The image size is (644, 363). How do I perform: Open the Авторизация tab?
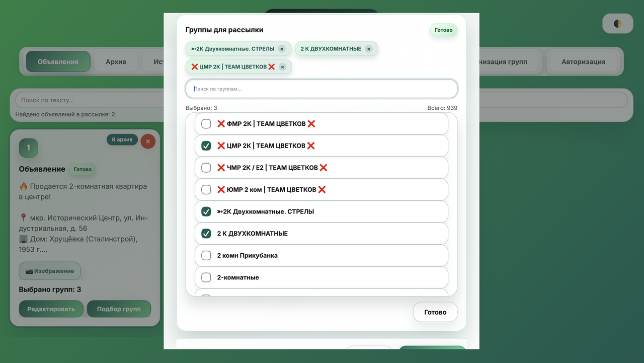click(x=583, y=62)
